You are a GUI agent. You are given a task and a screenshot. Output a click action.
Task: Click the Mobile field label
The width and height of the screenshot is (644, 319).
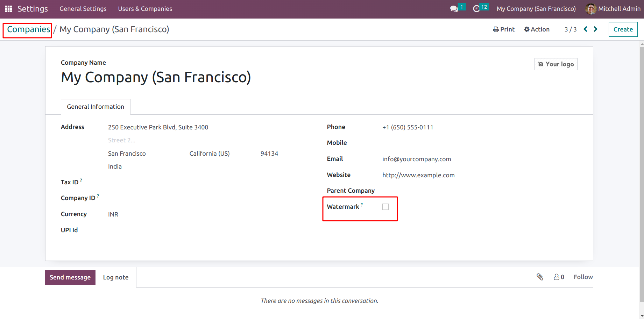pos(337,143)
